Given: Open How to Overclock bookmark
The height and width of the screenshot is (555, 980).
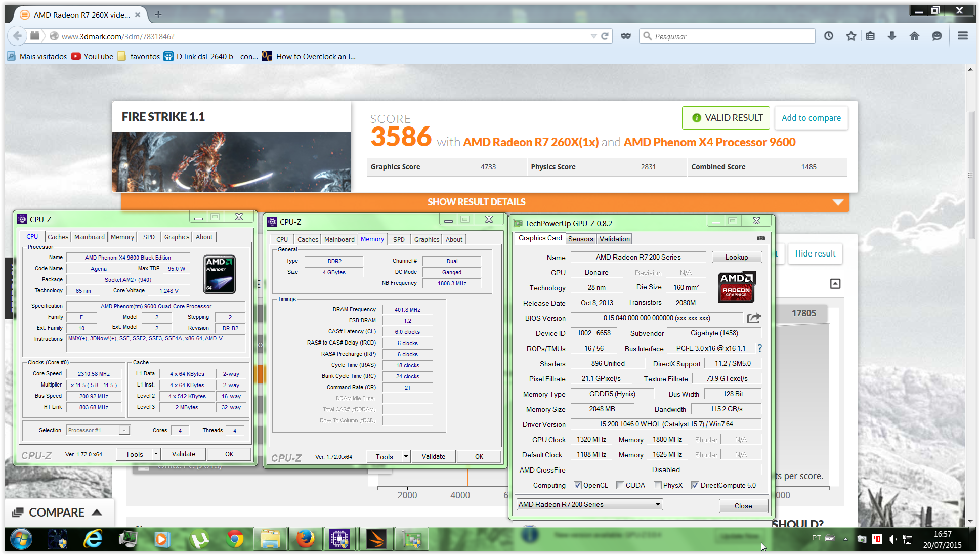Looking at the screenshot, I should (x=309, y=56).
